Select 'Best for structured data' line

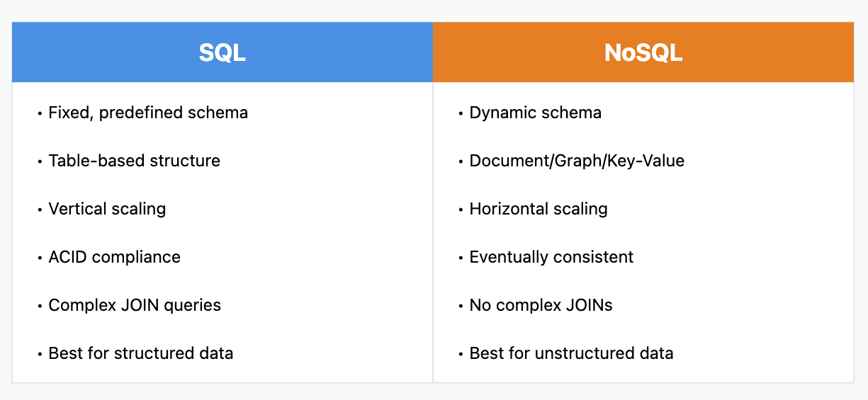tap(141, 353)
